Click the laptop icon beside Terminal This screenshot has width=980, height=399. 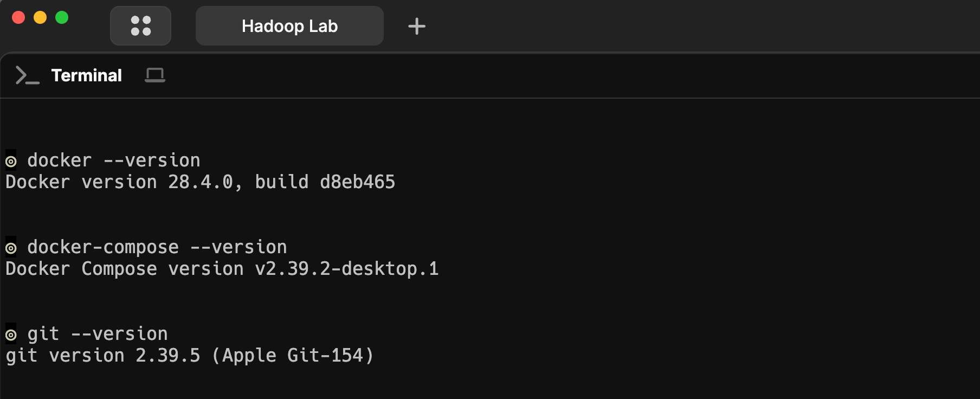pyautogui.click(x=154, y=75)
